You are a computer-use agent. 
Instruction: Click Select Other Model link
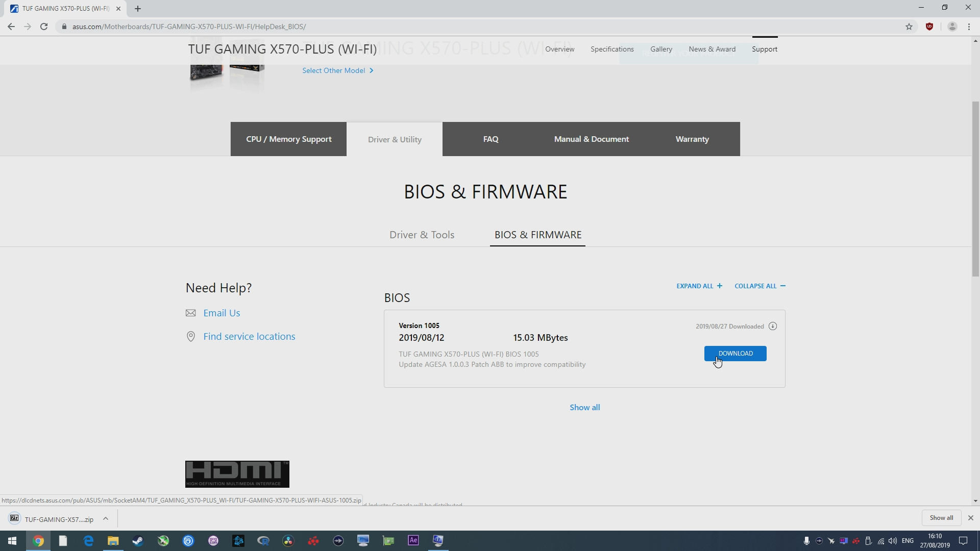click(x=337, y=70)
